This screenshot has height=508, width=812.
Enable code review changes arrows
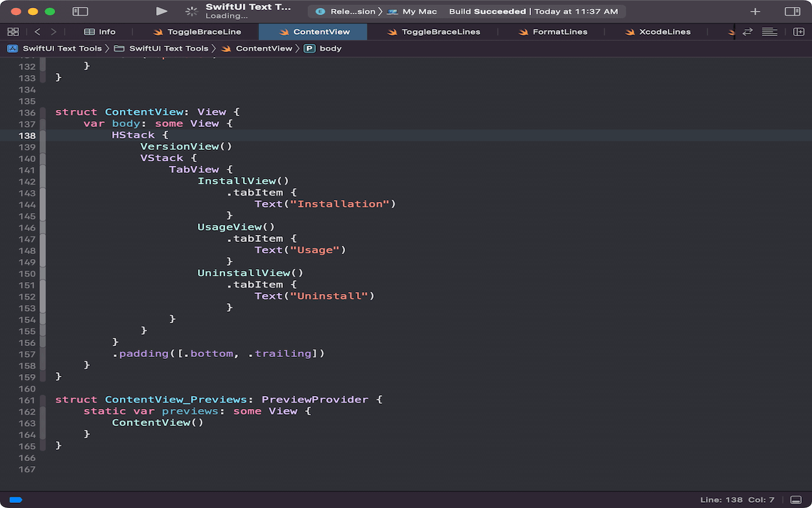tap(748, 32)
